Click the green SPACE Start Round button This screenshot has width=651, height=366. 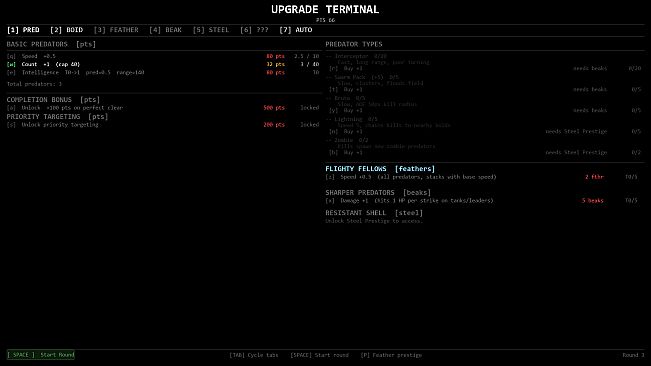tap(41, 355)
